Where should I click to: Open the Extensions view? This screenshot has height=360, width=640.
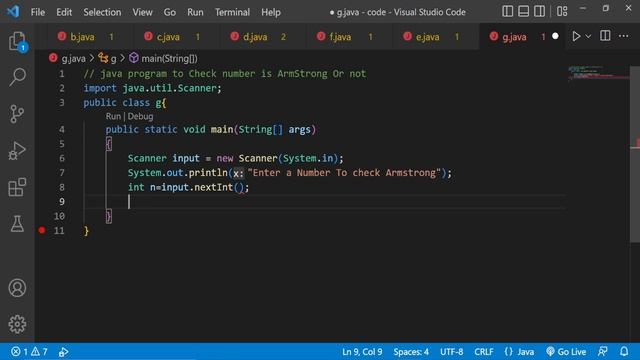(17, 187)
